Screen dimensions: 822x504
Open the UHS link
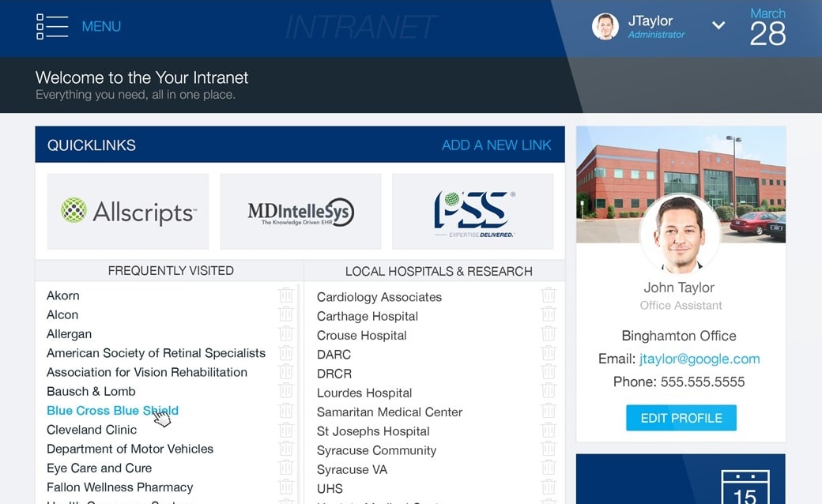click(330, 489)
